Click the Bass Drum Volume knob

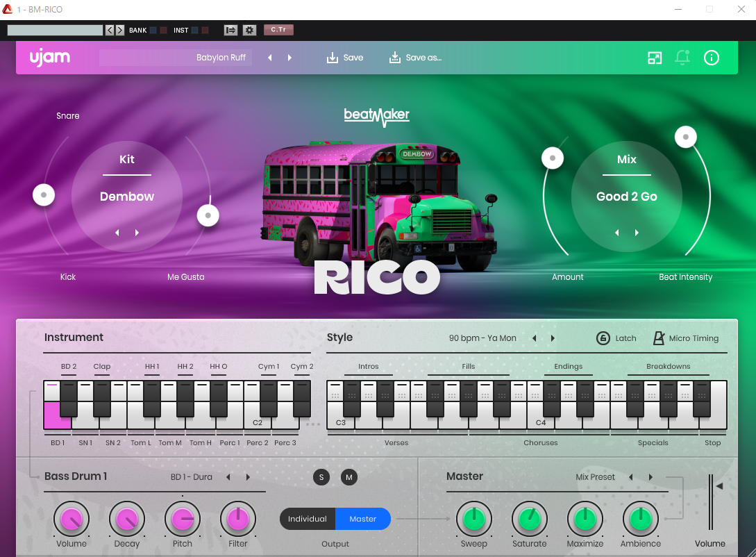[x=72, y=519]
